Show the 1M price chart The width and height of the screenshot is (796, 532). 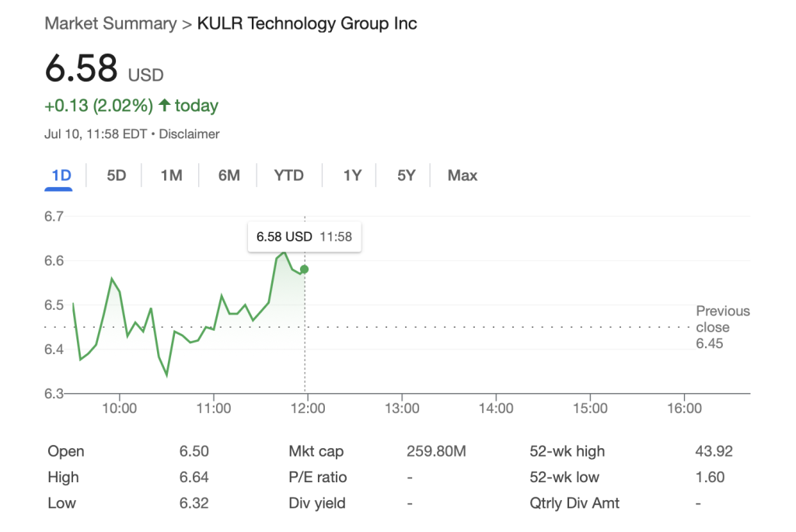(x=171, y=176)
